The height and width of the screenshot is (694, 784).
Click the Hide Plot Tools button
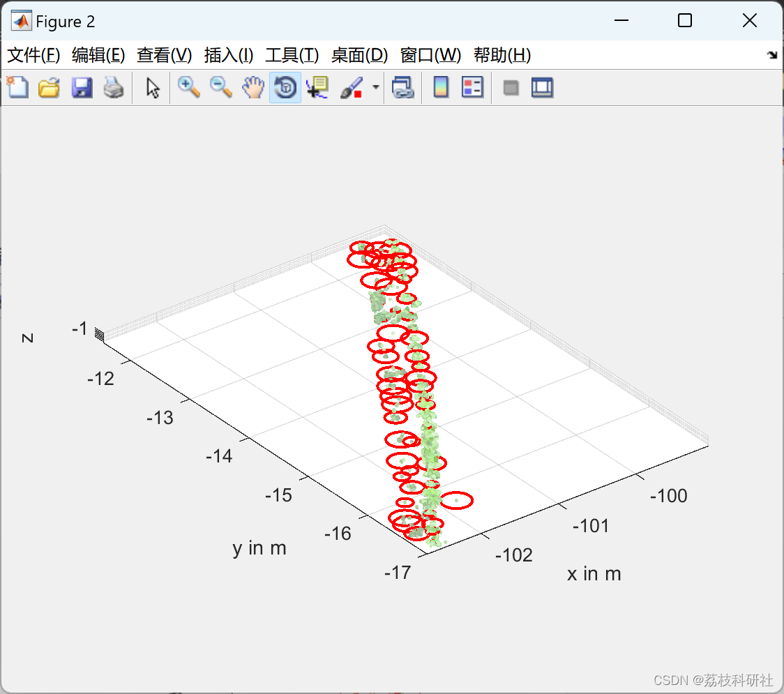pos(511,88)
